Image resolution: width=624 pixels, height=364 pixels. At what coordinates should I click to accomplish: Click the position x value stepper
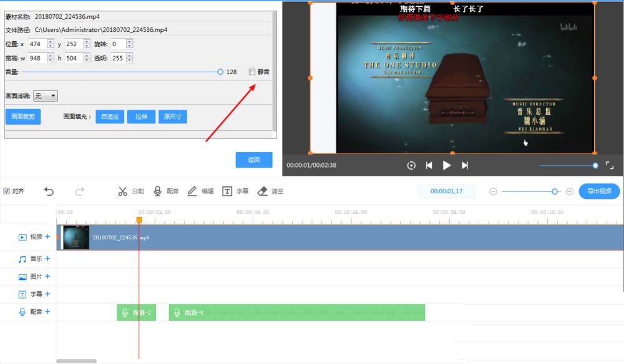50,44
